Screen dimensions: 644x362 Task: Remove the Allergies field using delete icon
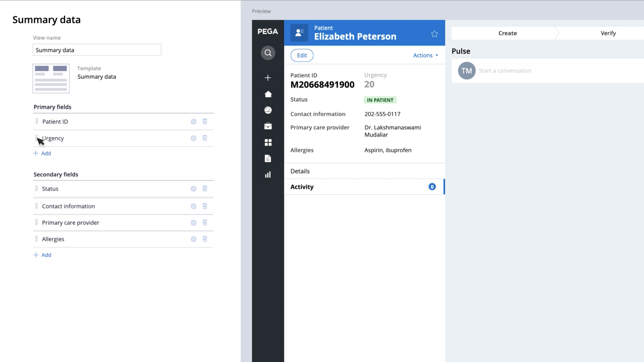point(205,239)
